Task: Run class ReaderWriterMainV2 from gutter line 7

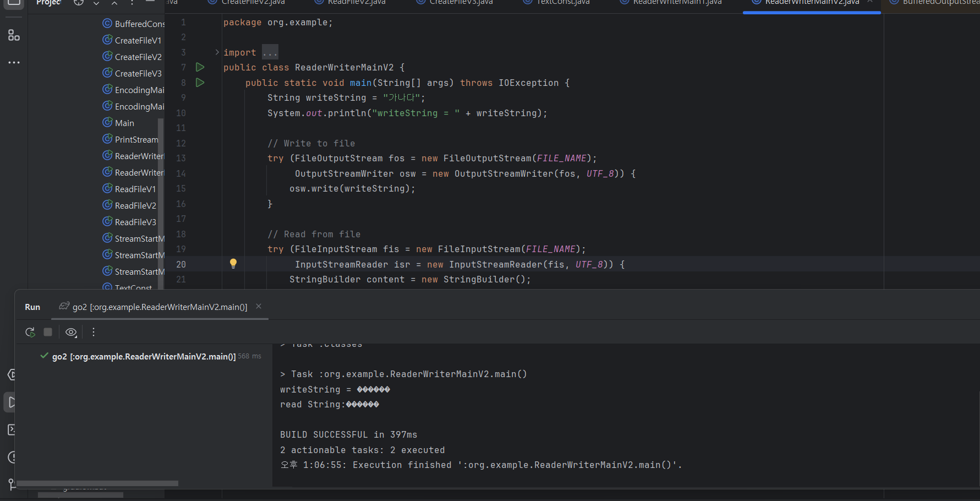Action: (x=200, y=67)
